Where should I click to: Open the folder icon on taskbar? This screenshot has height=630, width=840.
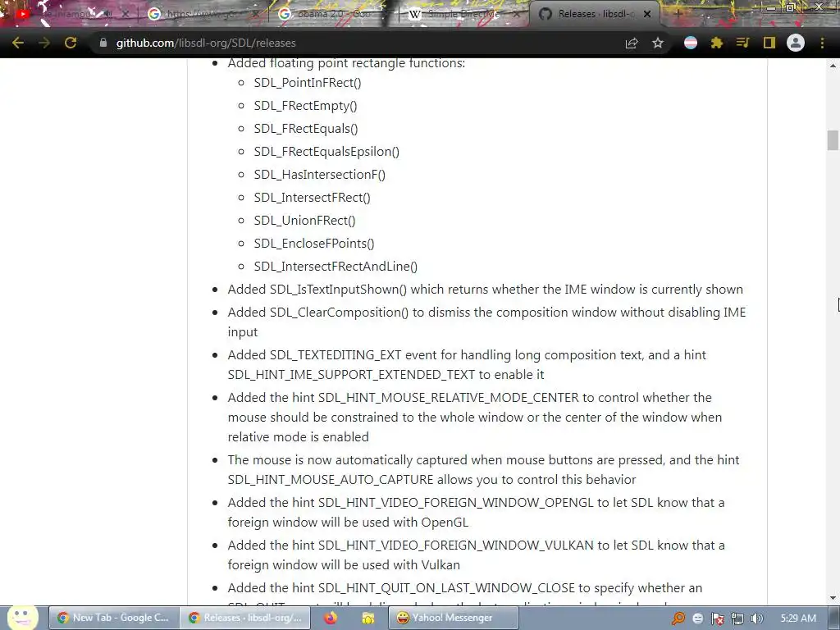tap(368, 619)
